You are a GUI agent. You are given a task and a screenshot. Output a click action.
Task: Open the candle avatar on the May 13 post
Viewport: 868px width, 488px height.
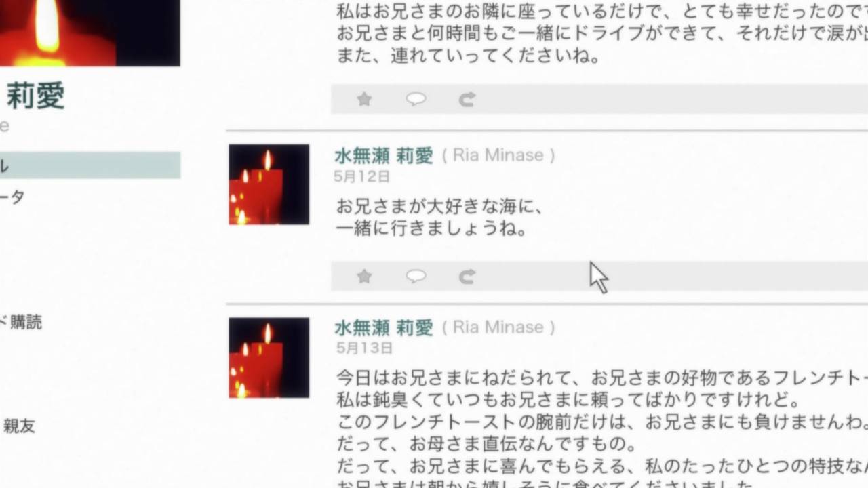[269, 357]
